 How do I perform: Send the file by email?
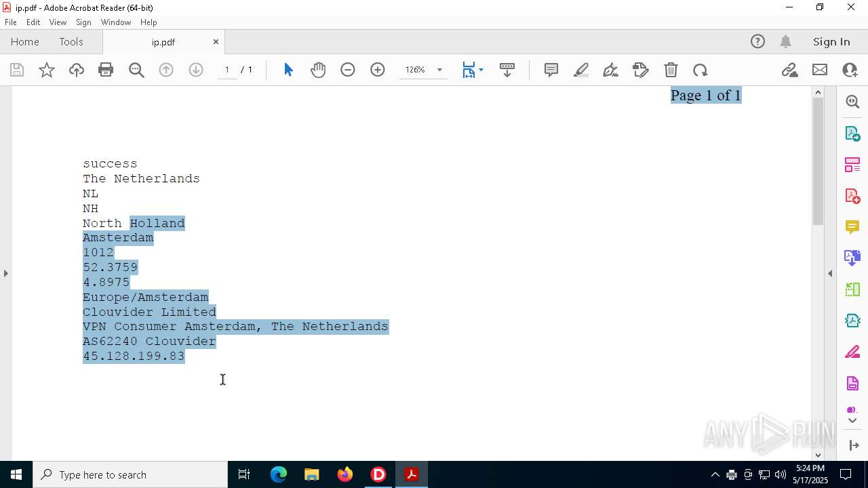coord(820,70)
